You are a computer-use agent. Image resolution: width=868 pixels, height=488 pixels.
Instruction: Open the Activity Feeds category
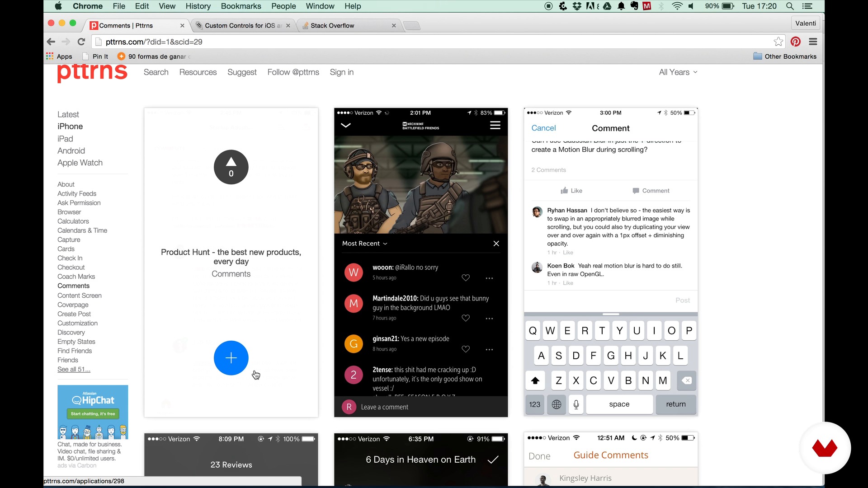click(x=77, y=193)
